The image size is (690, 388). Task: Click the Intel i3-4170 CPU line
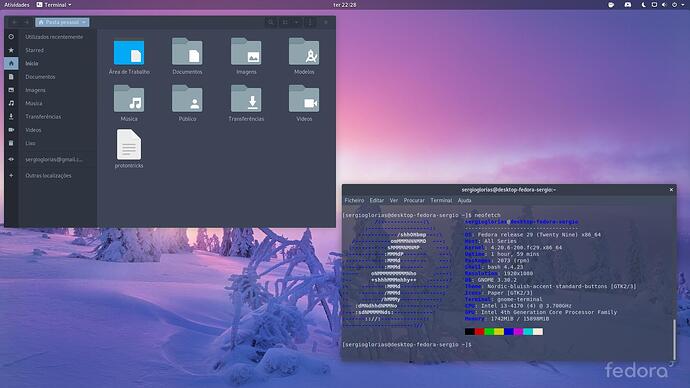[518, 306]
